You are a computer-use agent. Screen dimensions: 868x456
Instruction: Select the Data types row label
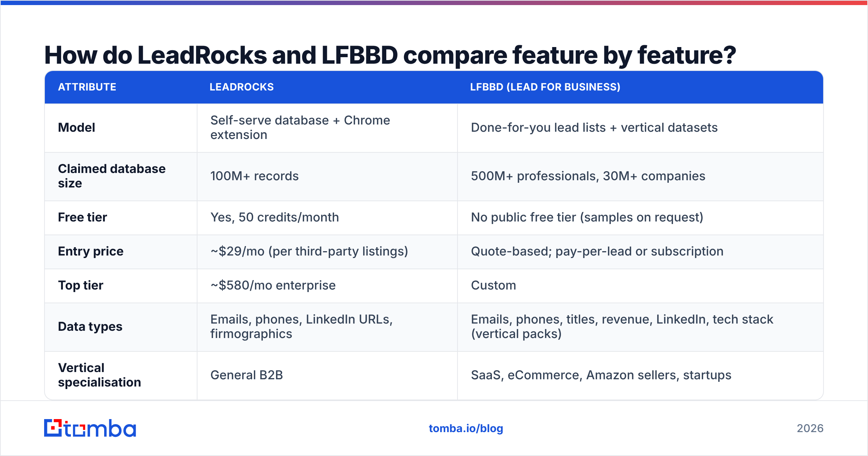(90, 326)
